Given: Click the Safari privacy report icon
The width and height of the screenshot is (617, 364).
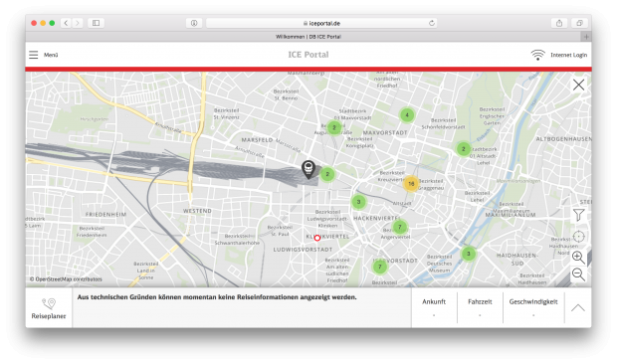Looking at the screenshot, I should tap(194, 23).
